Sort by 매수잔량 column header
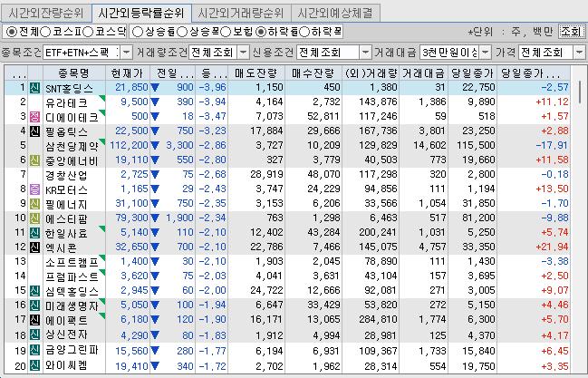Viewport: 588px width, 378px height. click(x=313, y=73)
